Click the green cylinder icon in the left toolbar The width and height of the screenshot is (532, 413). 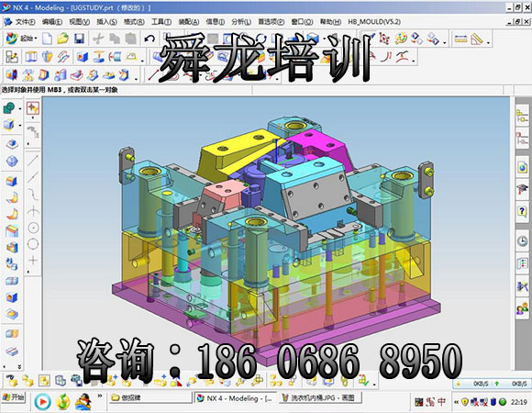click(x=9, y=108)
